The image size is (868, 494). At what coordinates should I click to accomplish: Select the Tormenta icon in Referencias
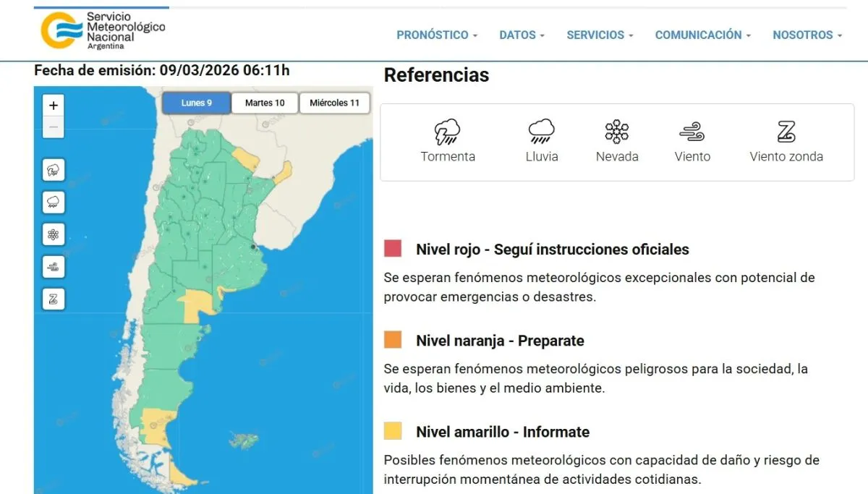[448, 132]
